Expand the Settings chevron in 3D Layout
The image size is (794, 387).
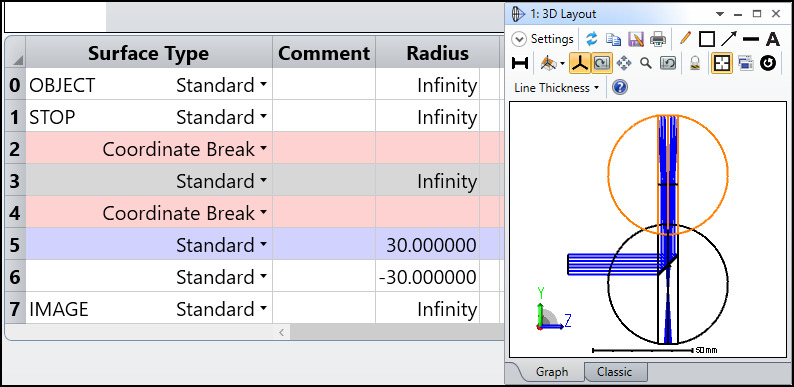(519, 39)
